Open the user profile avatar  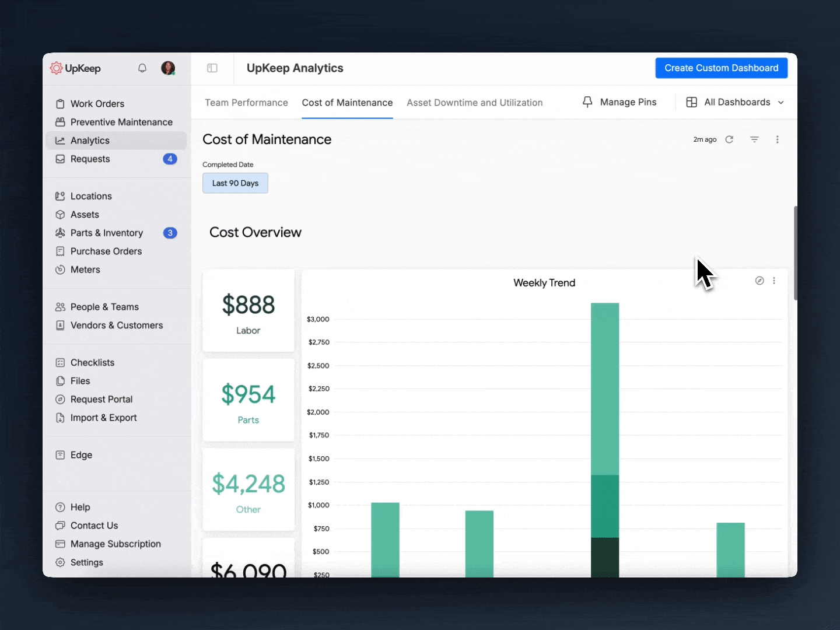(x=168, y=68)
